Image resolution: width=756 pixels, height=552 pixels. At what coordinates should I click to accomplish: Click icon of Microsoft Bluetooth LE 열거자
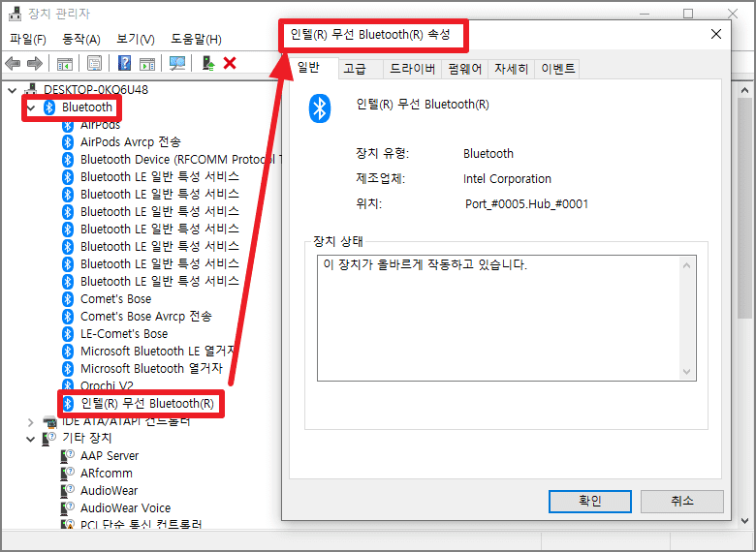(68, 352)
